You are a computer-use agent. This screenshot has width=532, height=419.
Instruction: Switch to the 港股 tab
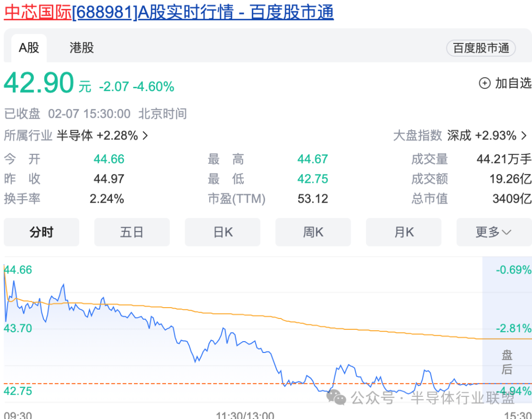tap(82, 48)
